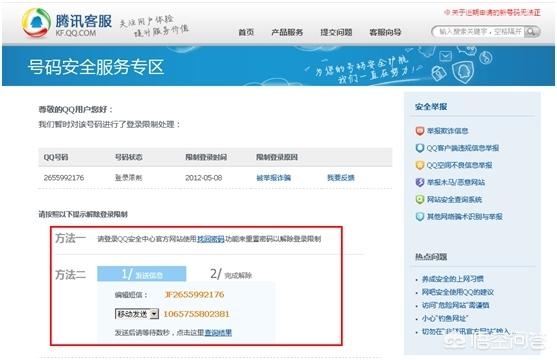The width and height of the screenshot is (557, 360).
Task: Click the QQ客户端违规信息举报 icon
Action: click(x=420, y=148)
